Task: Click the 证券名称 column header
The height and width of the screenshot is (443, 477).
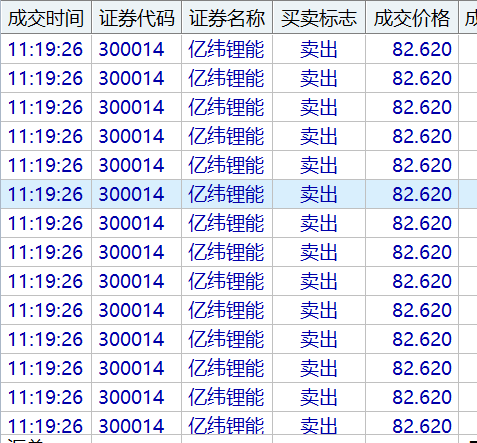Action: pyautogui.click(x=227, y=17)
